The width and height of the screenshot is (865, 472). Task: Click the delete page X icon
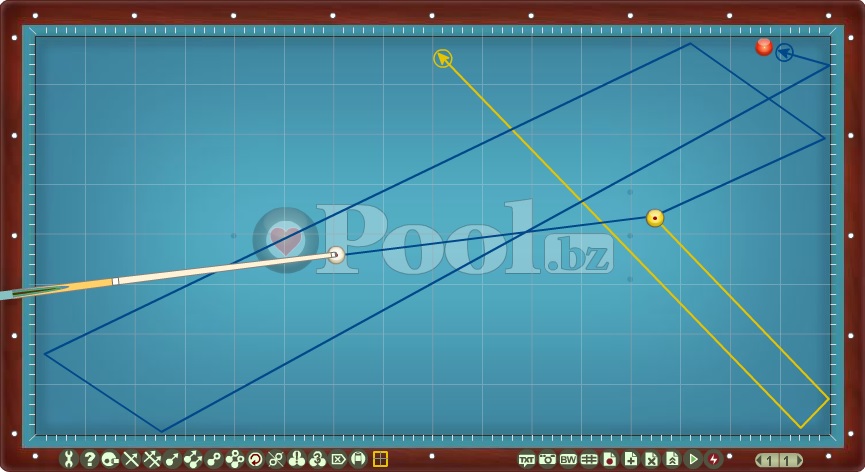tap(652, 460)
